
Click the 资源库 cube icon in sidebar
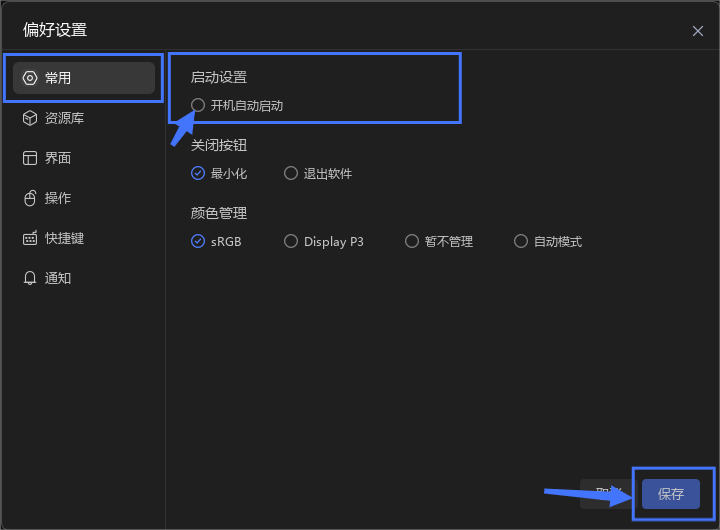point(29,118)
